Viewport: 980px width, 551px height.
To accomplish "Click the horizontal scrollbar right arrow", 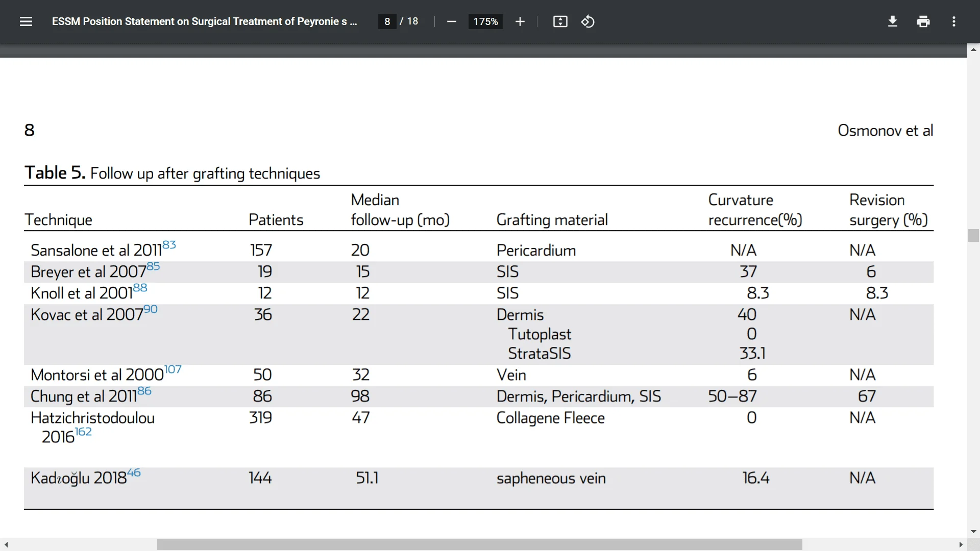I will coord(961,545).
